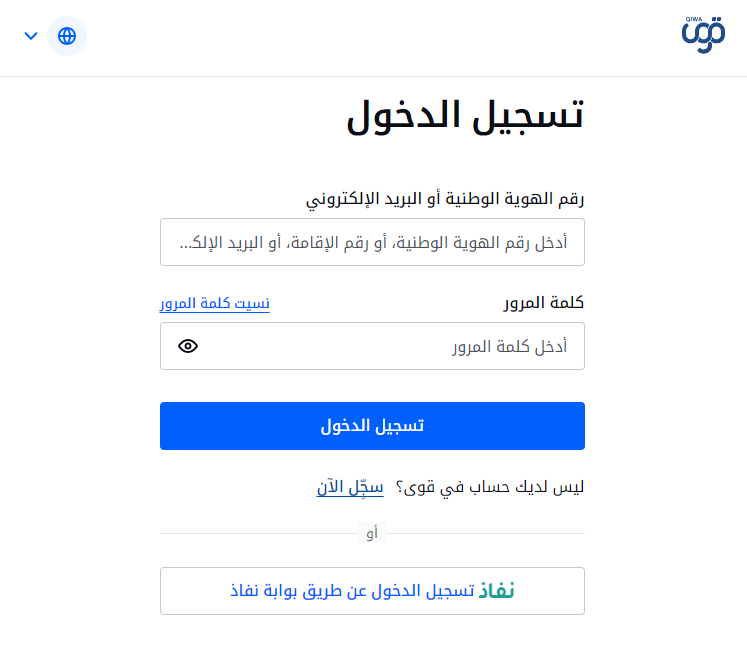The image size is (747, 657).
Task: Click the رقم الهوية الوطنية field label
Action: tap(444, 198)
